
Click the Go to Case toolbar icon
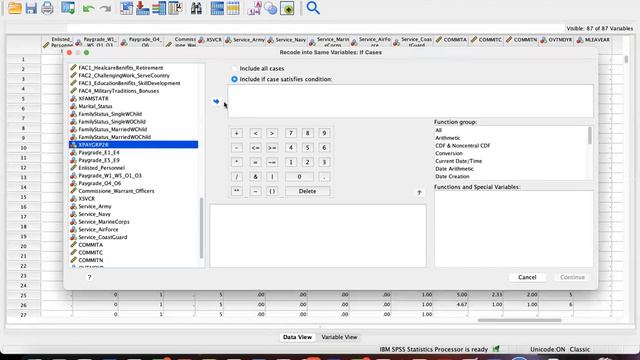127,8
